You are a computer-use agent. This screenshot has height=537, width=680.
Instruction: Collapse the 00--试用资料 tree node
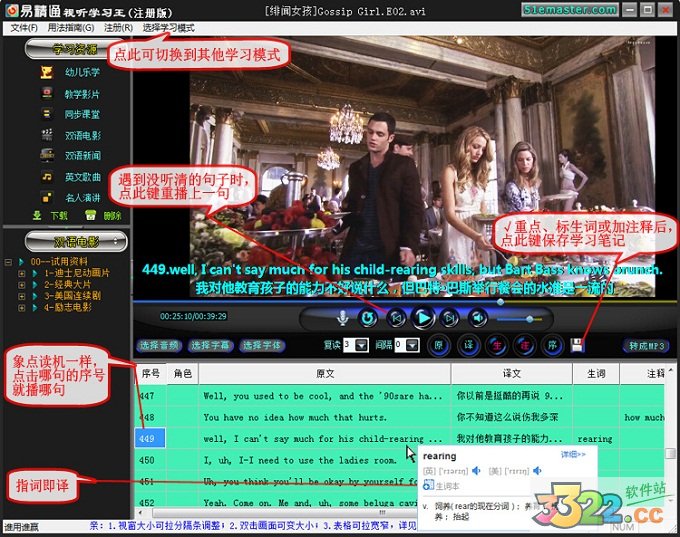pos(8,262)
